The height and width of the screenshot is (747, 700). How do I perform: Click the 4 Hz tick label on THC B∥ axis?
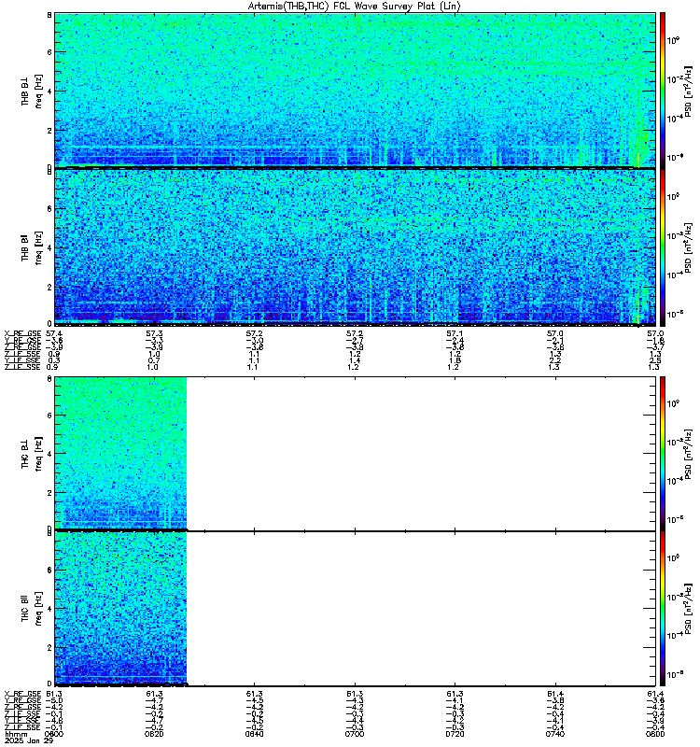click(x=49, y=609)
